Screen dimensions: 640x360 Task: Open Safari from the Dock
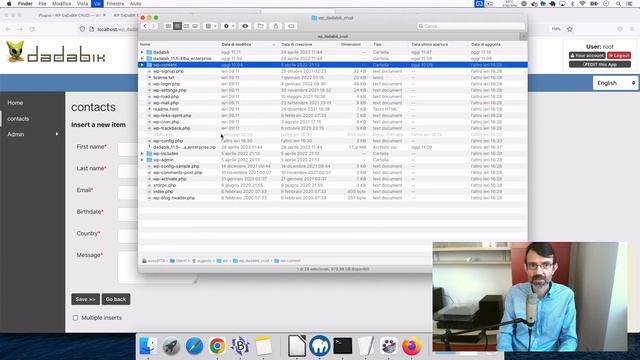point(194,346)
